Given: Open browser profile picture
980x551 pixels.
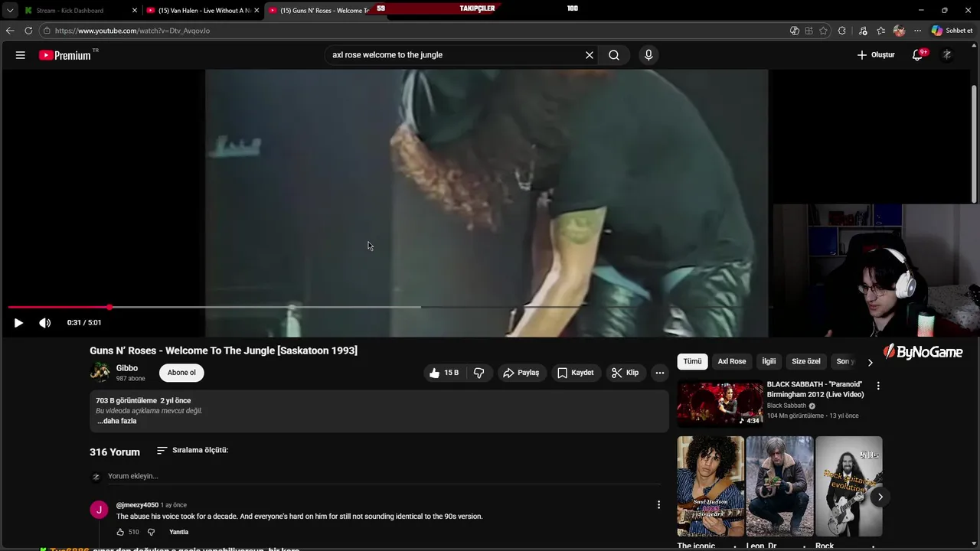Looking at the screenshot, I should (x=899, y=31).
